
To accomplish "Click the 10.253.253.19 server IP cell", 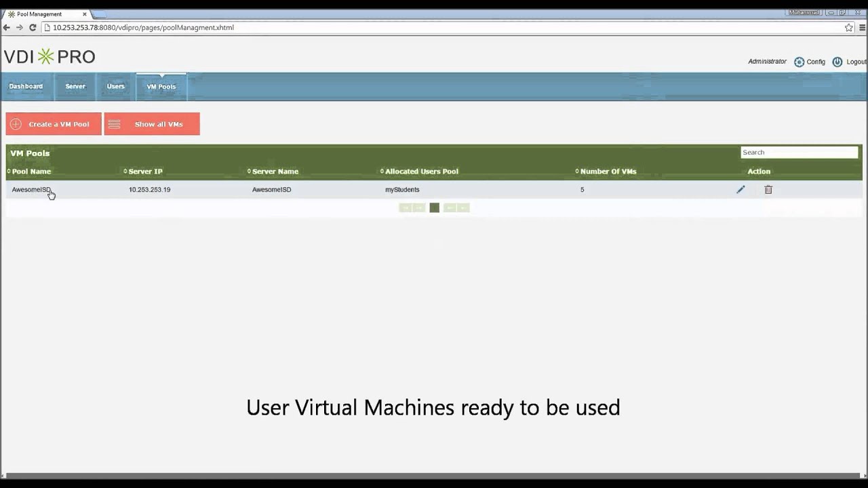I will click(x=149, y=190).
